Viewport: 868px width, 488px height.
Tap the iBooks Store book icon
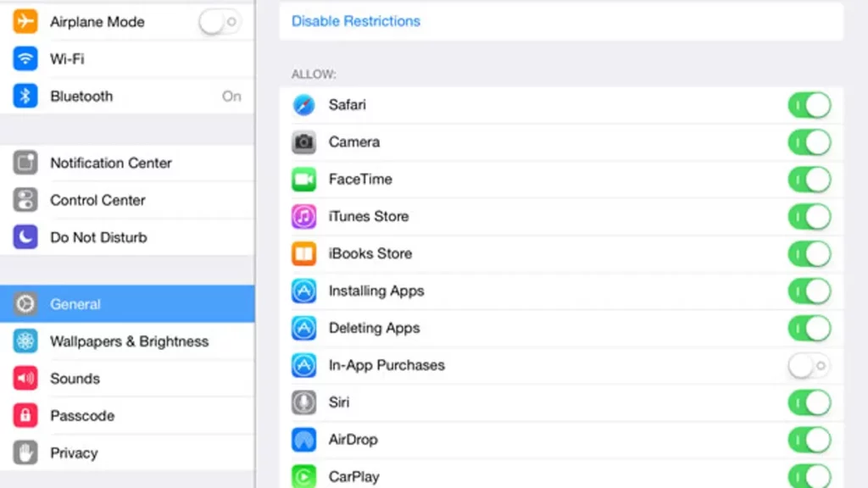[304, 253]
